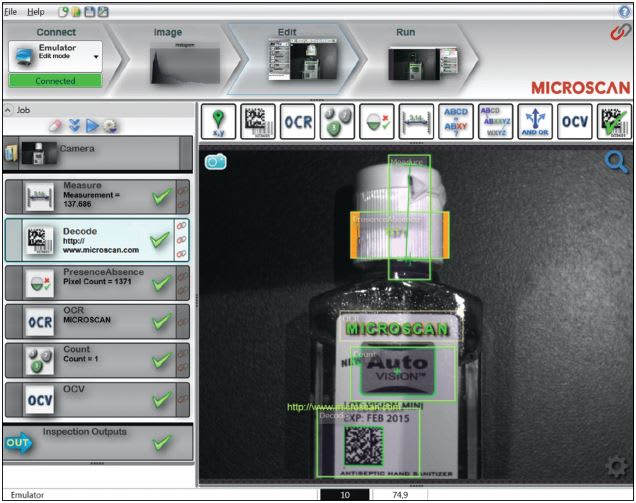Open the File menu

11,12
